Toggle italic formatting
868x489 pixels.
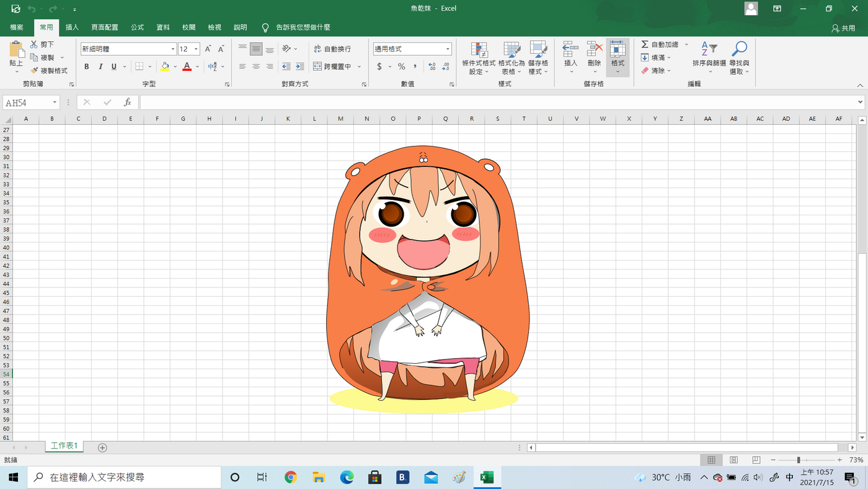tap(100, 66)
